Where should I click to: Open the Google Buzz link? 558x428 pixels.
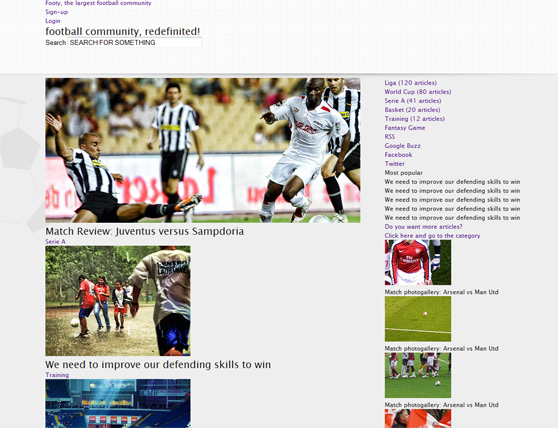[x=402, y=146]
